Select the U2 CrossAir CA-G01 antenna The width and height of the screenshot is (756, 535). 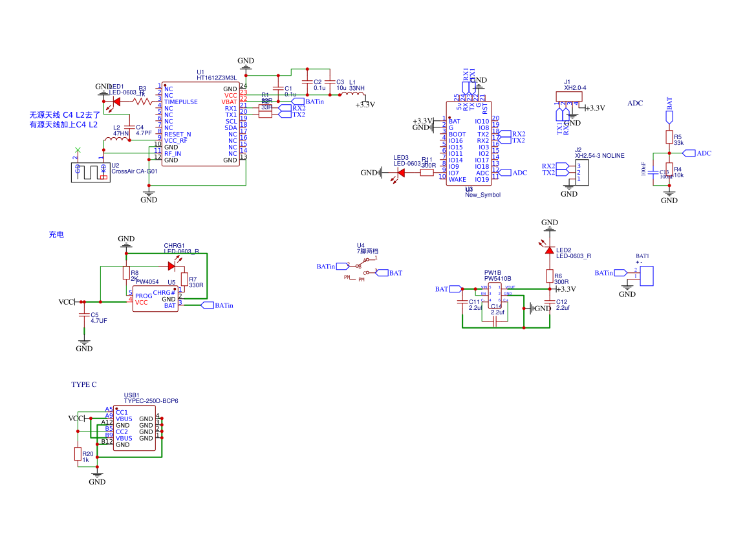[91, 171]
